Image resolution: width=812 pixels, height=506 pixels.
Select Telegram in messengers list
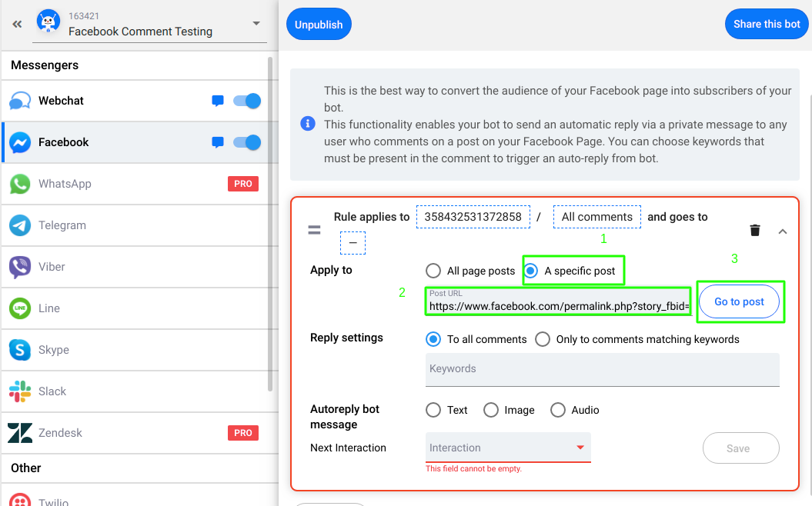140,225
